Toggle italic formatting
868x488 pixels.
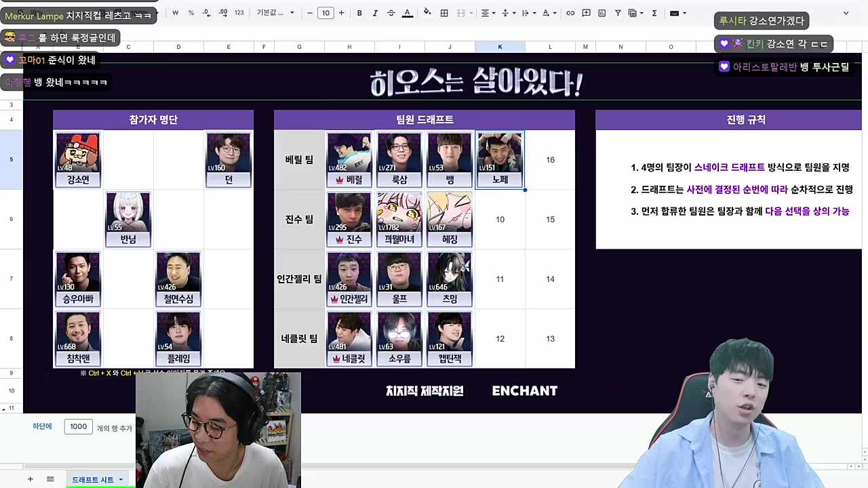click(375, 13)
